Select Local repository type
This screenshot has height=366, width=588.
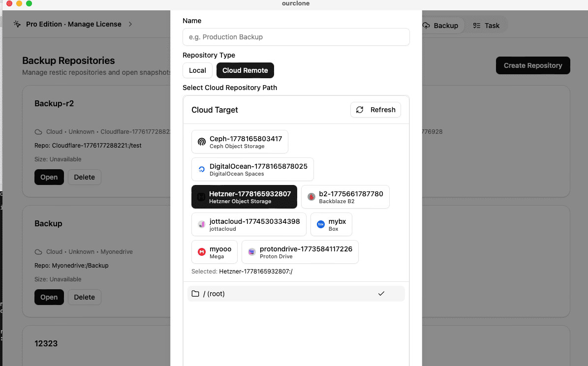tap(198, 70)
